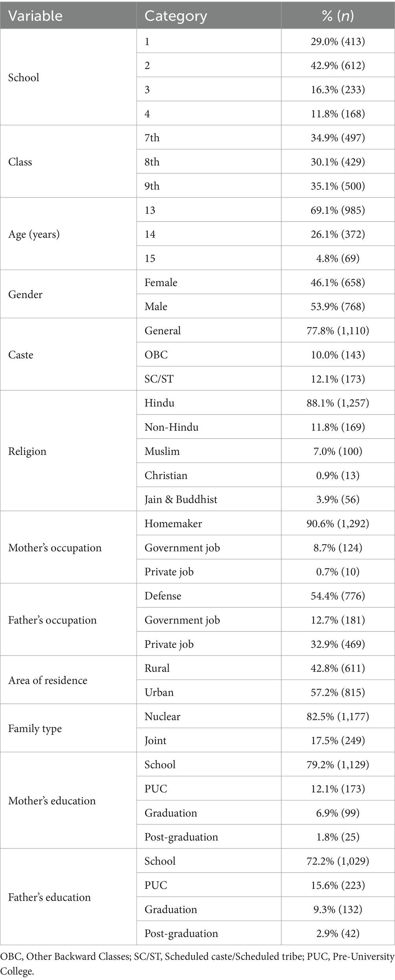Select the Gender variable cell
This screenshot has width=395, height=980.
pos(25,294)
